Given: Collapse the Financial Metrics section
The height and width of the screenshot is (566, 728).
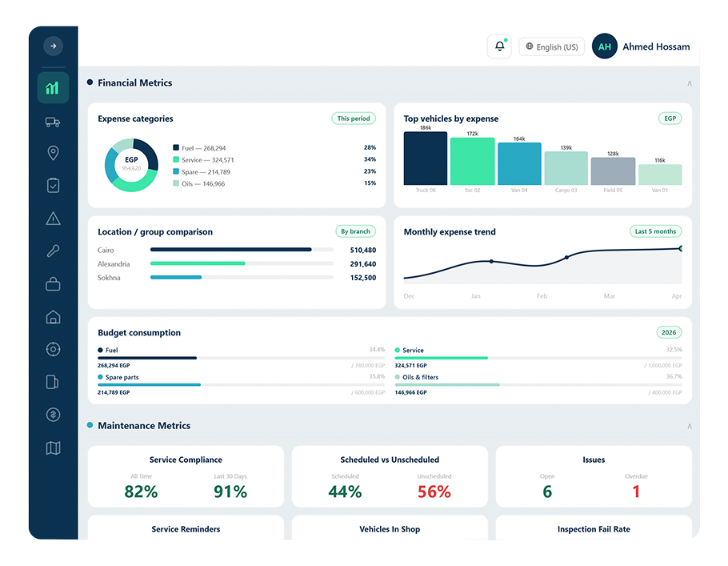Looking at the screenshot, I should click(x=690, y=83).
